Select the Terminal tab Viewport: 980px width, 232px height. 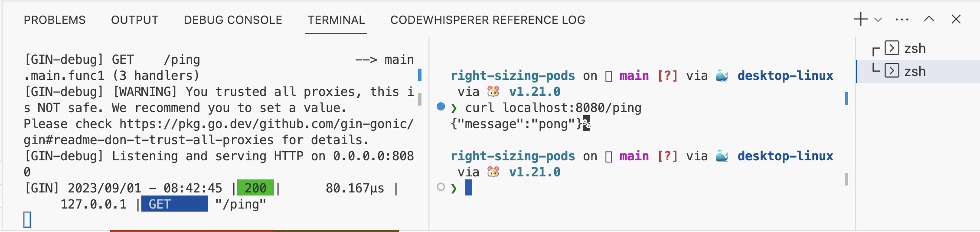coord(336,20)
